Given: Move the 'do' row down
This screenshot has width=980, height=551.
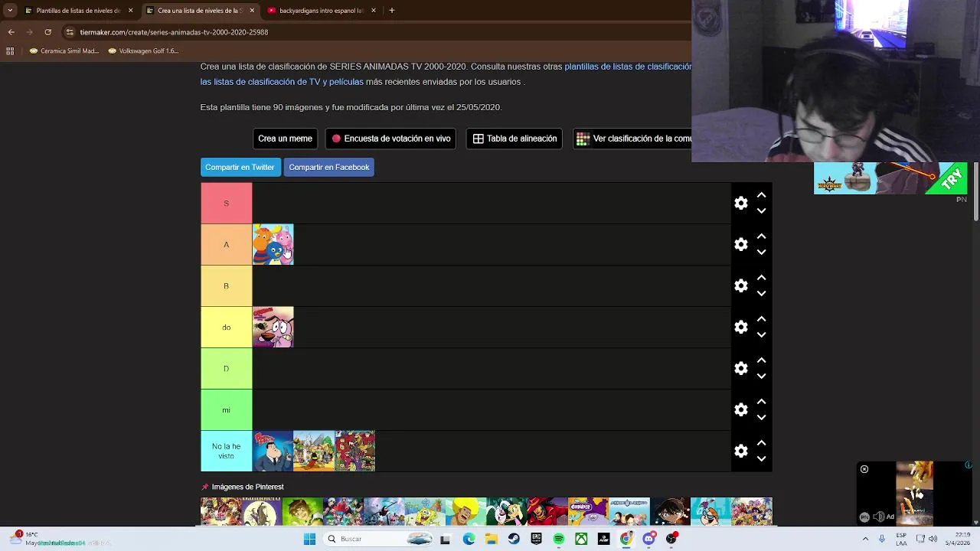Looking at the screenshot, I should click(762, 335).
